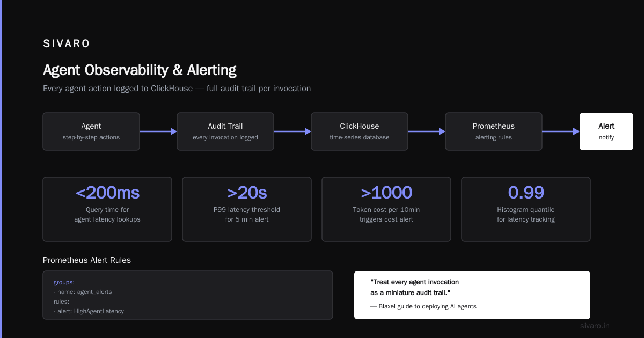Click the SIVARO logo text

(67, 44)
